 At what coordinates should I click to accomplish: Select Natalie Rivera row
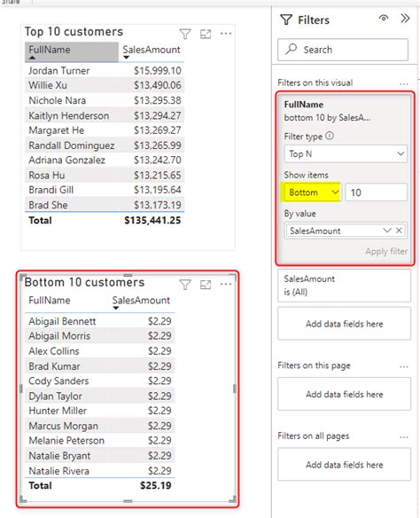tap(99, 470)
